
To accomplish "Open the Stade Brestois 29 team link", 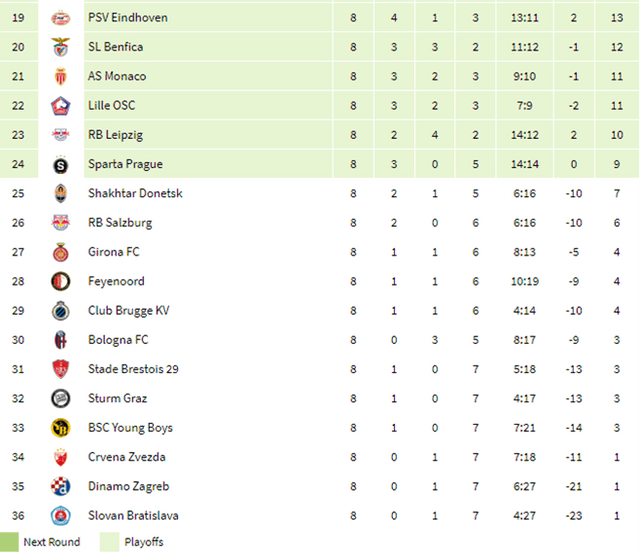I will click(x=133, y=369).
